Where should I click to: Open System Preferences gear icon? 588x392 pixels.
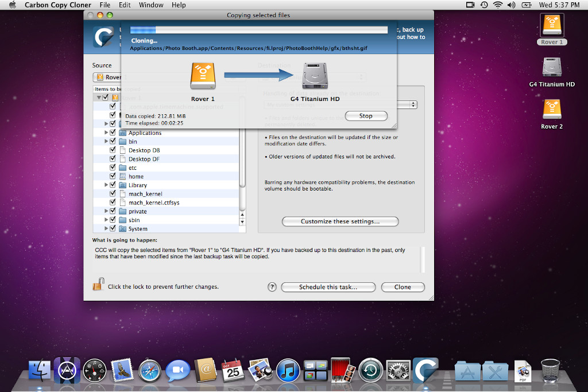point(398,371)
